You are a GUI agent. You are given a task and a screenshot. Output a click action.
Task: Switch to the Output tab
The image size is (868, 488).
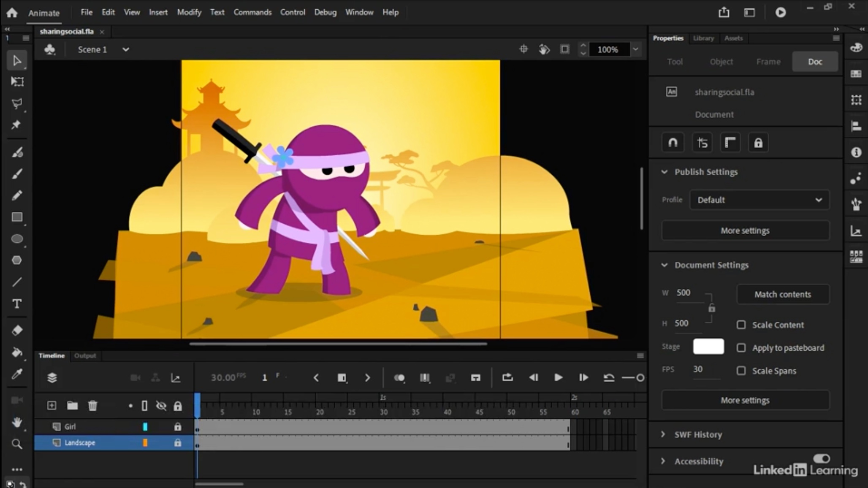[x=85, y=356]
